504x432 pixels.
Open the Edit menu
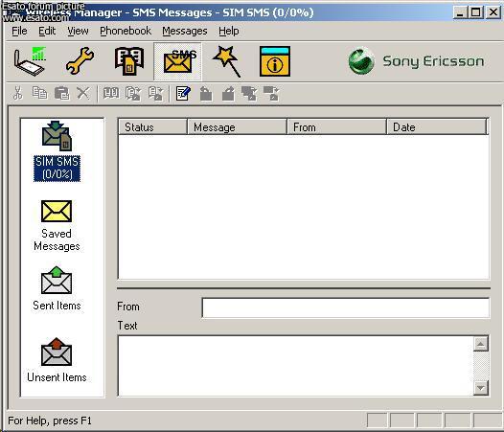coord(47,31)
